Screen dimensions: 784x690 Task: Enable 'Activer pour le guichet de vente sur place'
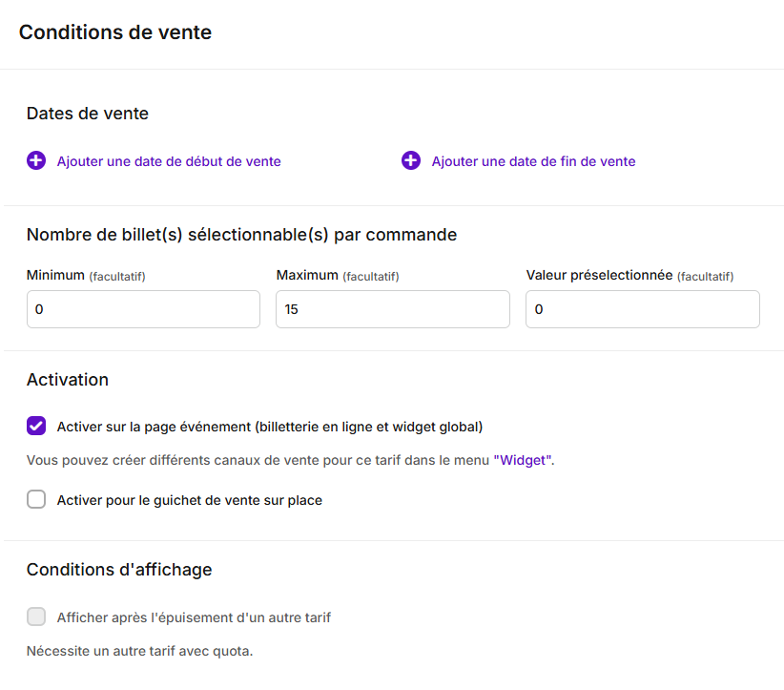click(x=36, y=499)
